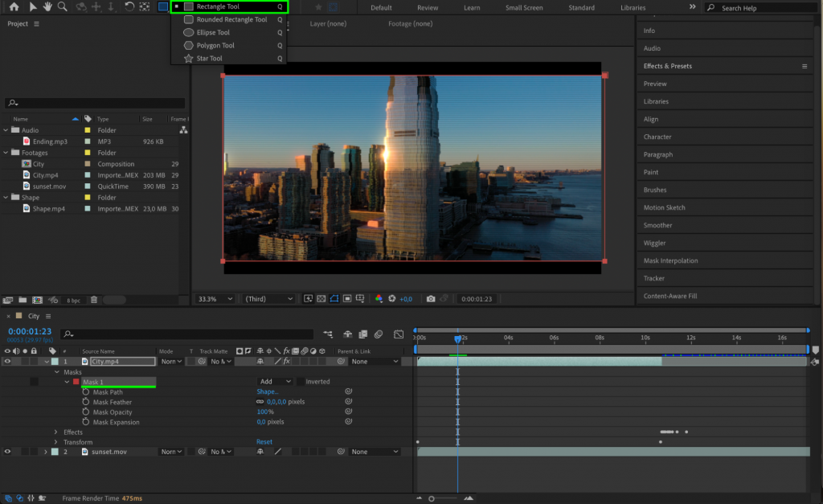
Task: Click the Take Snapshot camera icon
Action: click(x=432, y=298)
